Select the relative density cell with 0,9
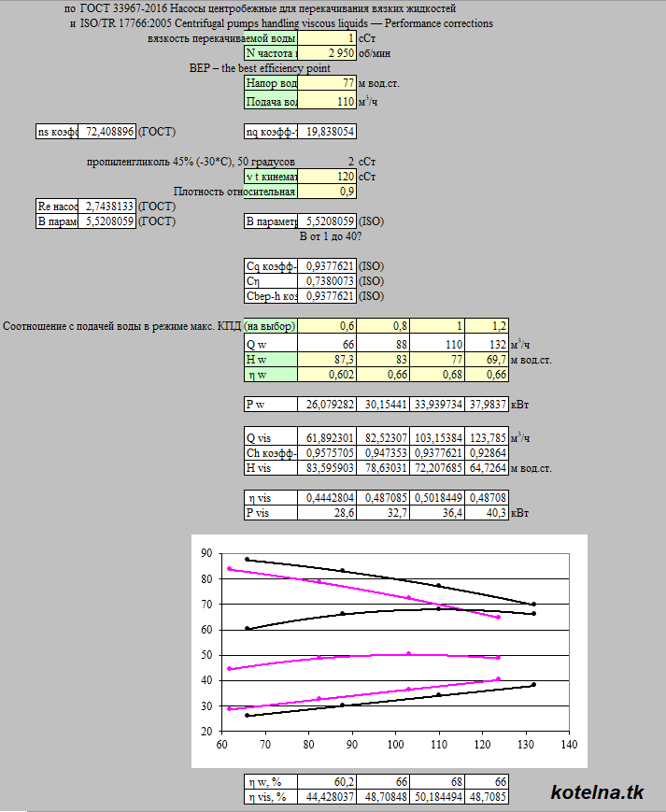This screenshot has width=666, height=812. 327,192
